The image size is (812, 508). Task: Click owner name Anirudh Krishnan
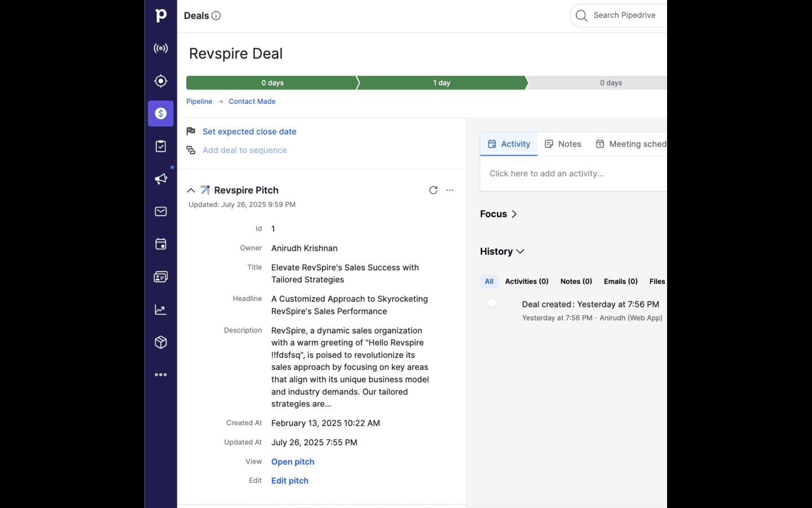(x=304, y=248)
